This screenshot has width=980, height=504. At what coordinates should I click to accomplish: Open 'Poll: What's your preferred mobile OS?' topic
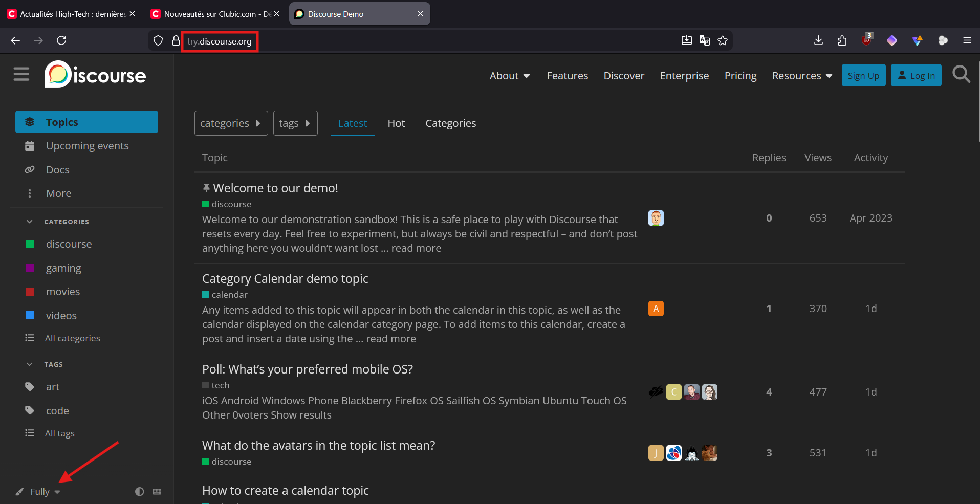point(307,369)
